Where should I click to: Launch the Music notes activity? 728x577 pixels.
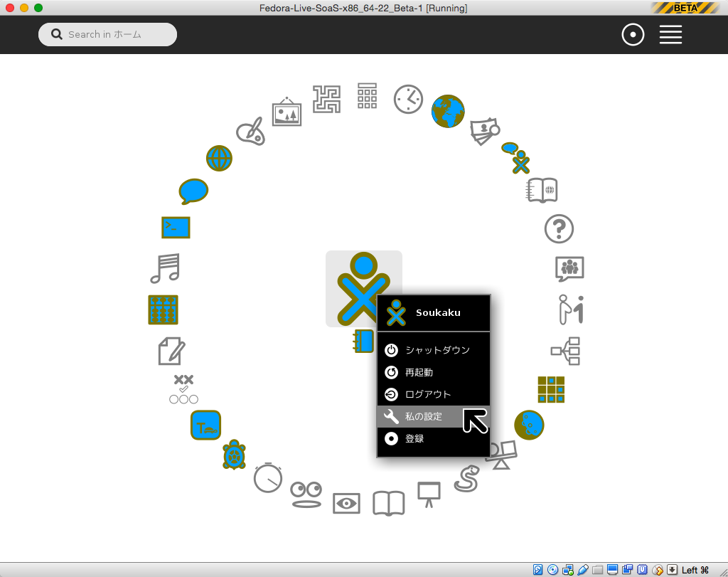coord(165,268)
